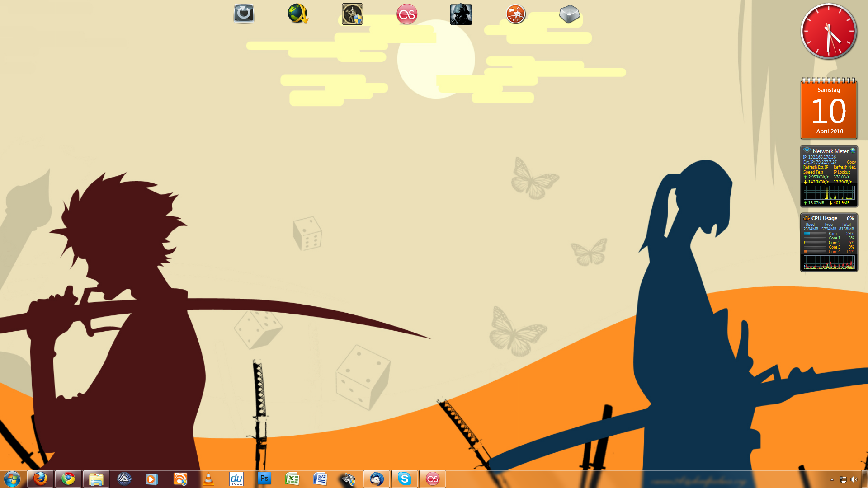Open the volume speaker tray icon

tap(854, 479)
